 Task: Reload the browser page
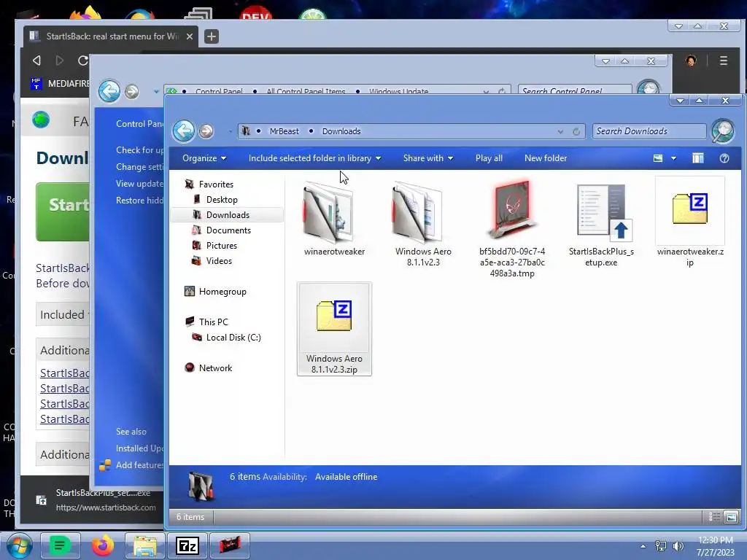[x=83, y=61]
